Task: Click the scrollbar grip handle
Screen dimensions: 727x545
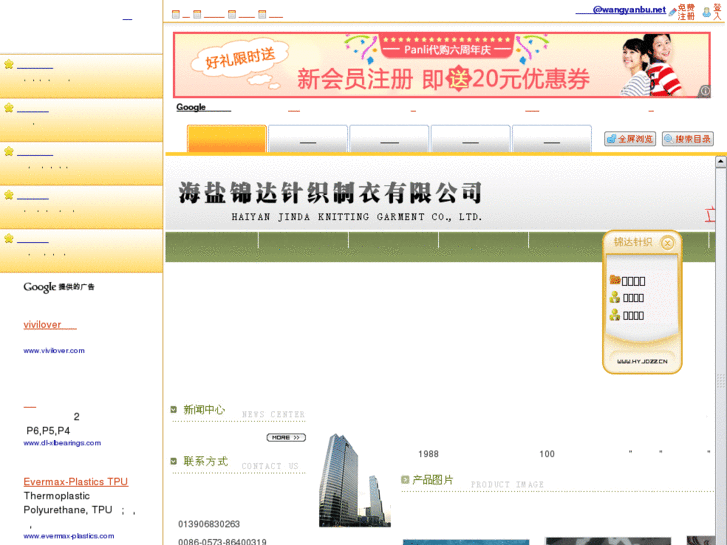Action: 721,380
